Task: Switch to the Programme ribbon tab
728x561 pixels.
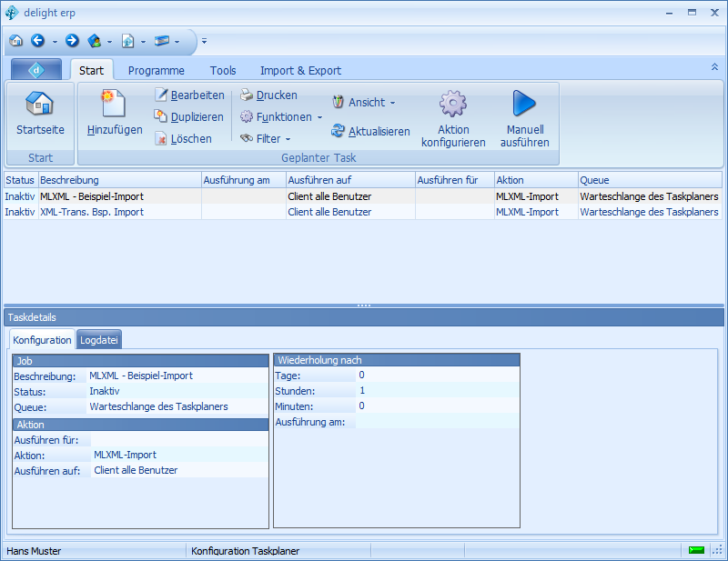Action: tap(156, 70)
